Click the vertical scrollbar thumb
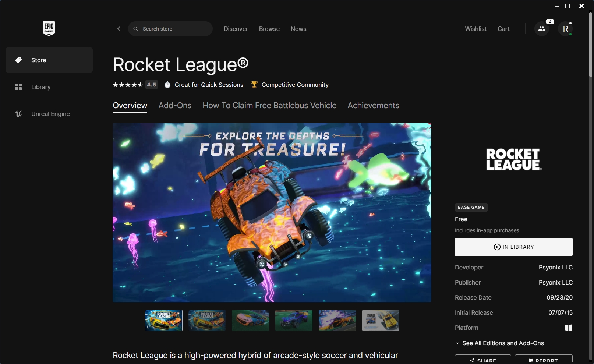 point(591,44)
